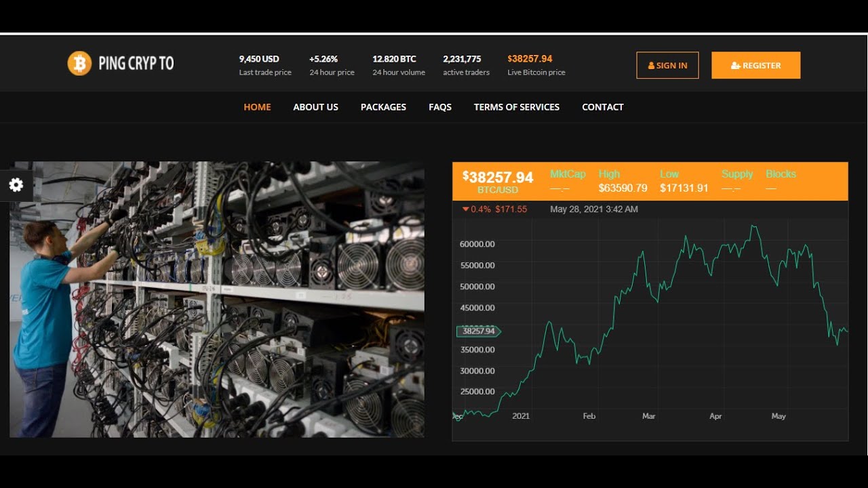
Task: Open the HOME menu item
Action: pos(257,107)
